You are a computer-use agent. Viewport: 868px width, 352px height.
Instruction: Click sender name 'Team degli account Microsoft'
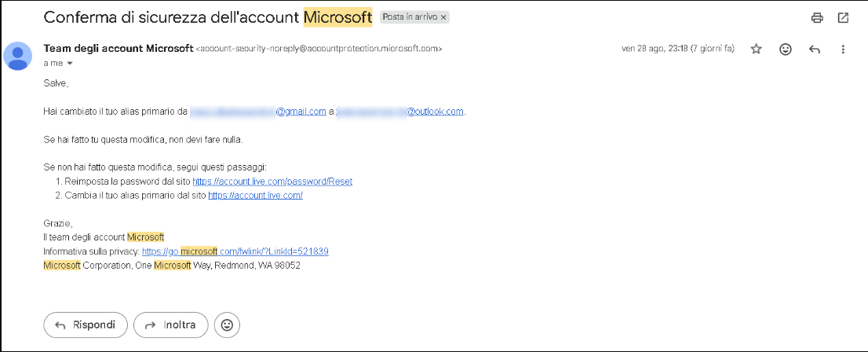119,48
